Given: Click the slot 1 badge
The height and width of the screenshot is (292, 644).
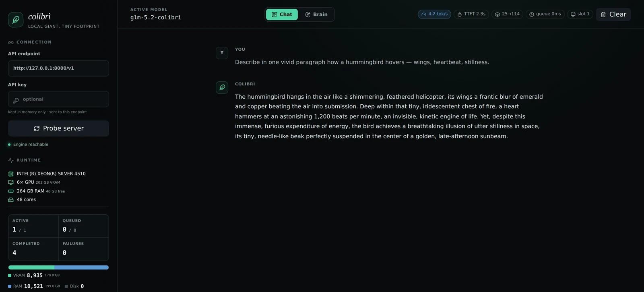Looking at the screenshot, I should click(x=580, y=14).
